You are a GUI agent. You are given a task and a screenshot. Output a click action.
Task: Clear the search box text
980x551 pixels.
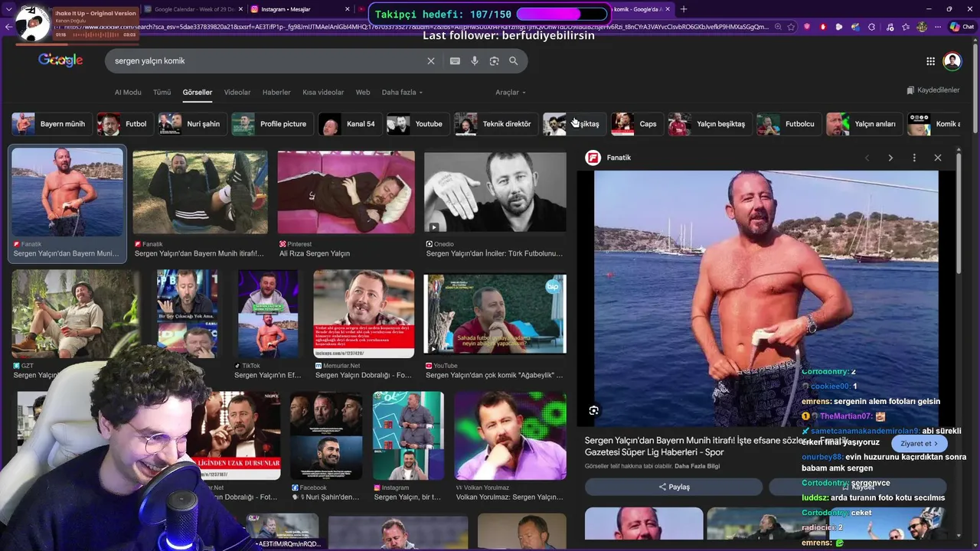pos(430,61)
